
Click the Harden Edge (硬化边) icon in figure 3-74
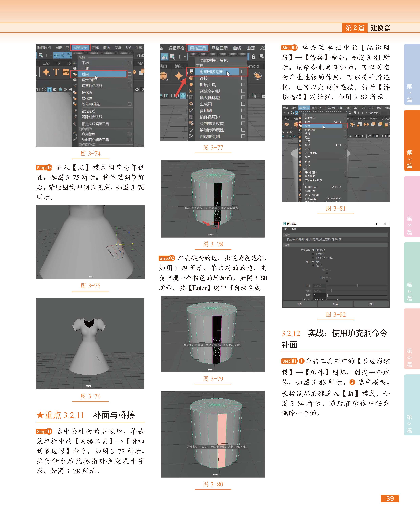tap(75, 92)
